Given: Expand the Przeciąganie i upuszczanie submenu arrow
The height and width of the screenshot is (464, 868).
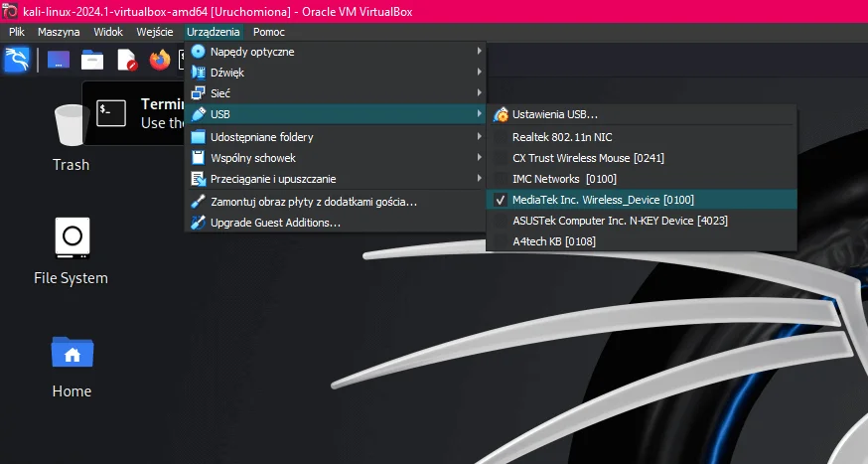Looking at the screenshot, I should coord(479,178).
